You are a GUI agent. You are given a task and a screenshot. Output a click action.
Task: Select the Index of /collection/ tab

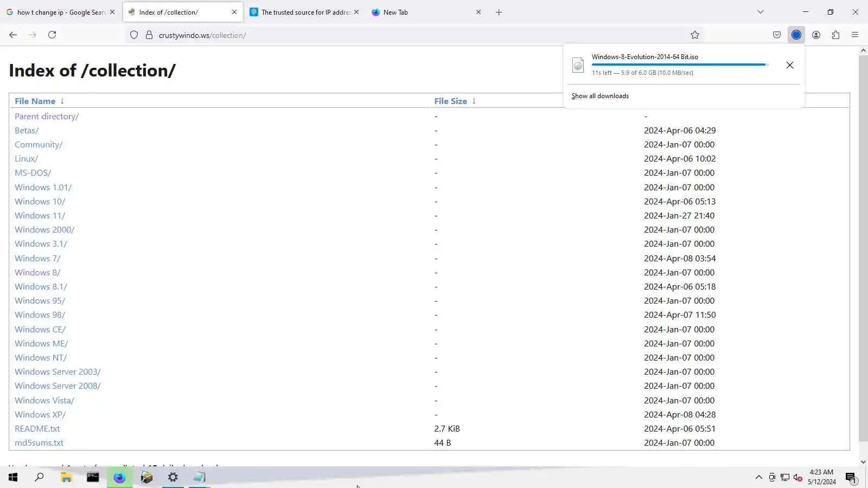coord(183,12)
